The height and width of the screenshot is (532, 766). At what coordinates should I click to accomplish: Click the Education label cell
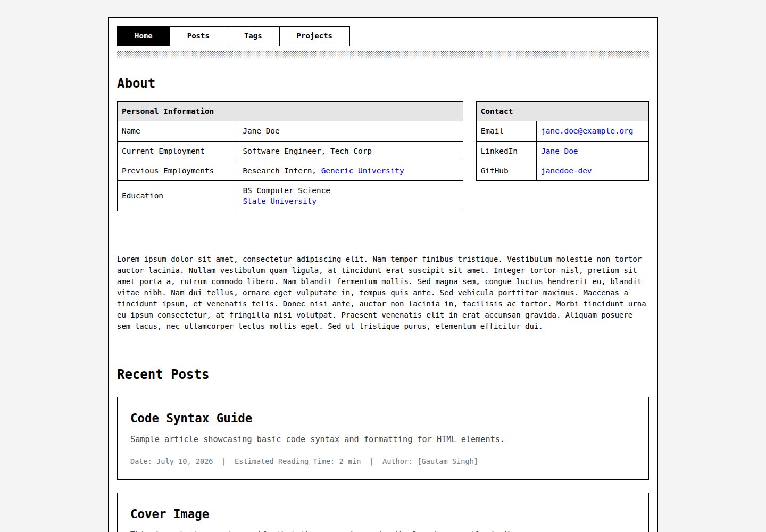click(178, 196)
